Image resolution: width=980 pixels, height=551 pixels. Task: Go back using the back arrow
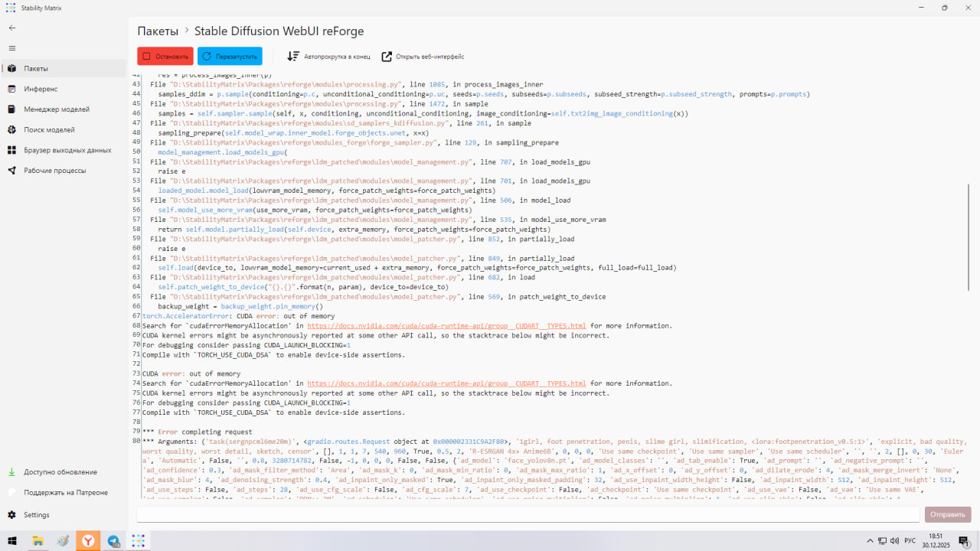pyautogui.click(x=11, y=28)
